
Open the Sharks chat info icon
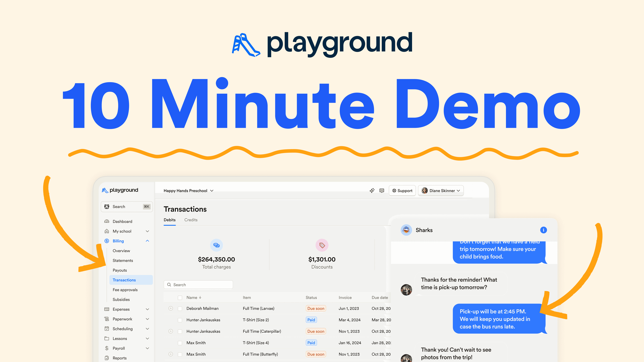[x=544, y=230]
